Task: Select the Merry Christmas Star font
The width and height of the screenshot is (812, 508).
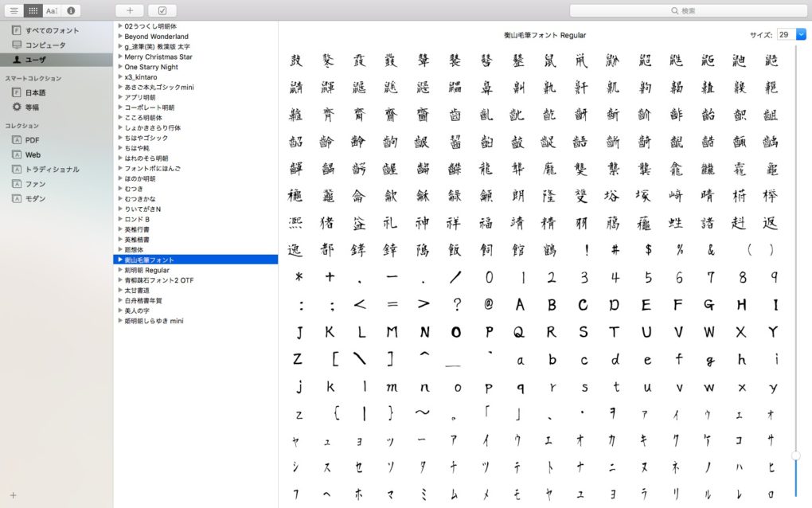Action: [x=158, y=57]
